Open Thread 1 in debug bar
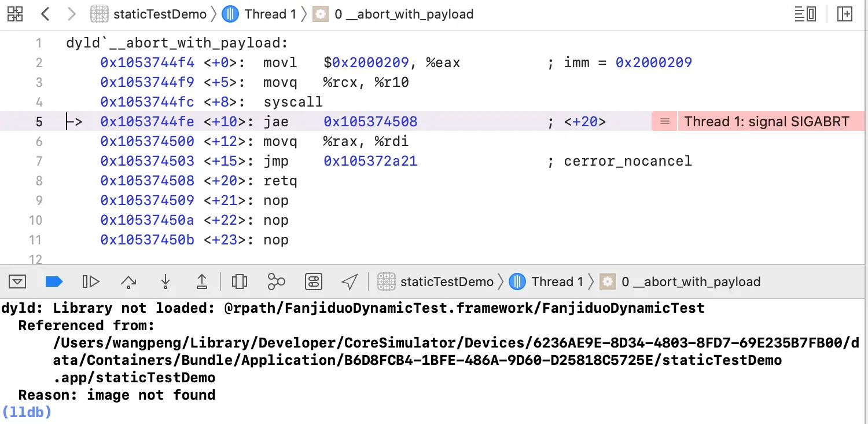The image size is (868, 424). [546, 282]
